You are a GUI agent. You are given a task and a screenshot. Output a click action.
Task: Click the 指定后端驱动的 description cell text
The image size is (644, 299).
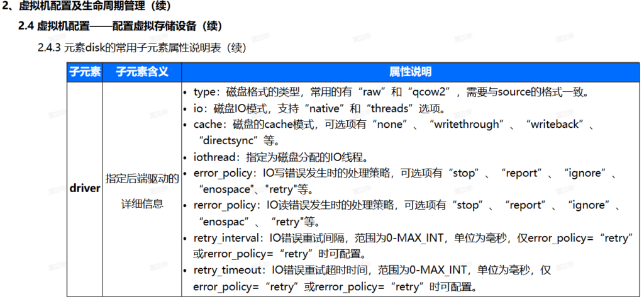click(142, 179)
